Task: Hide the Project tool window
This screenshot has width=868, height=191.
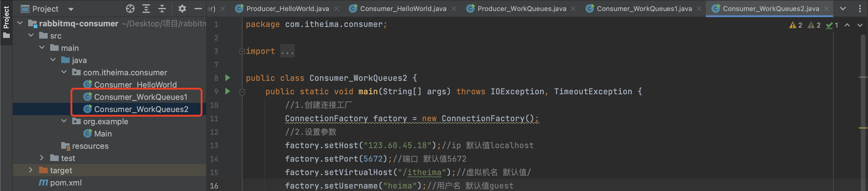Action: coord(198,9)
